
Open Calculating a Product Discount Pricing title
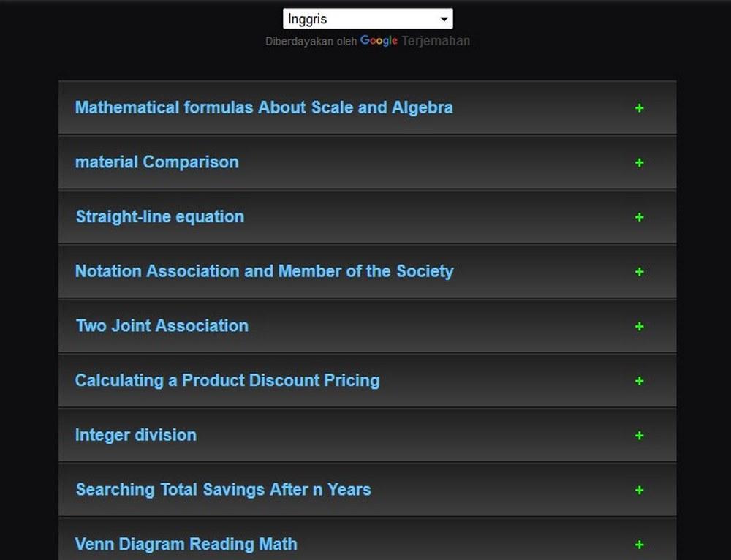(x=227, y=380)
